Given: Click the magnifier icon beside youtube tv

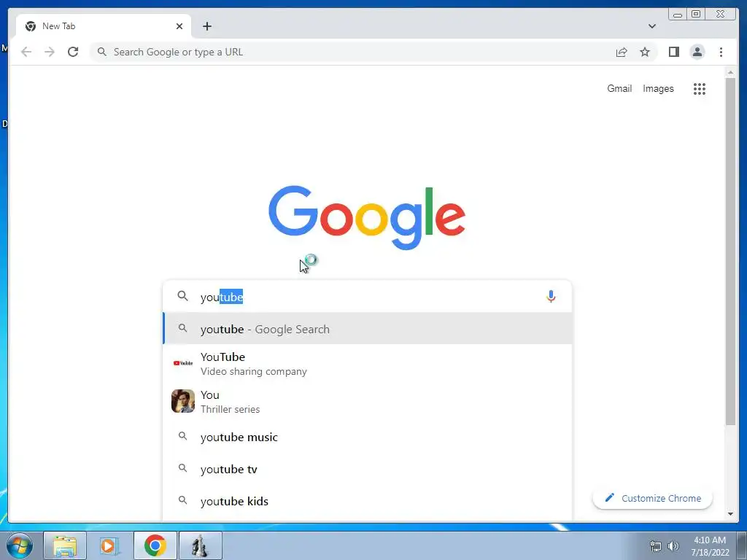Looking at the screenshot, I should [182, 469].
